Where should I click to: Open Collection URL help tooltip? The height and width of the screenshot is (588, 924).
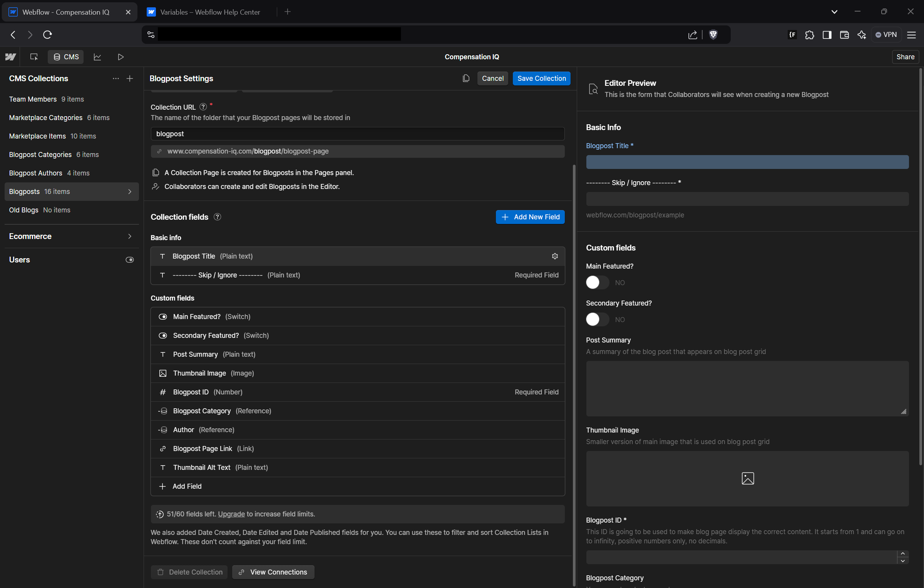[x=203, y=107]
